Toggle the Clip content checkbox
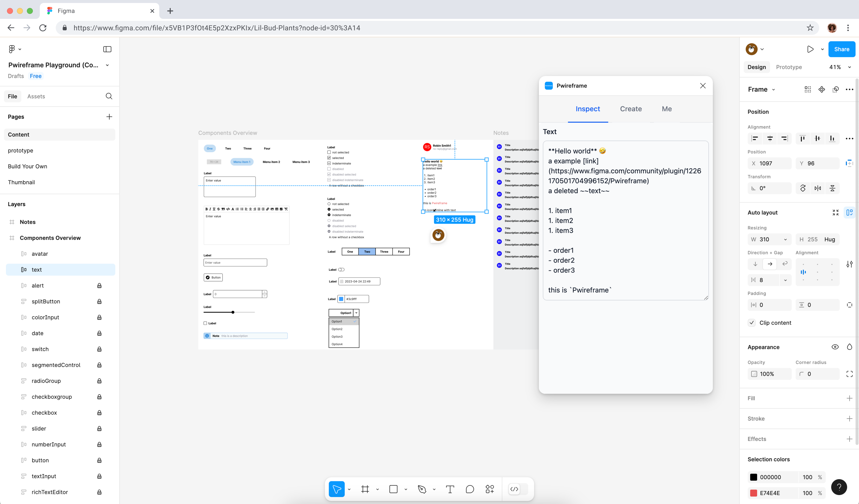The height and width of the screenshot is (504, 859). (x=752, y=322)
